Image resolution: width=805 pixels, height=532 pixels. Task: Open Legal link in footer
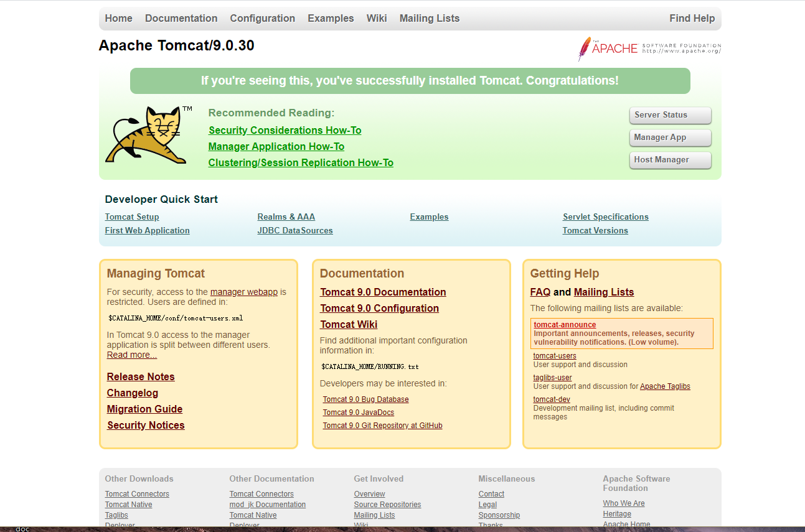coord(487,505)
